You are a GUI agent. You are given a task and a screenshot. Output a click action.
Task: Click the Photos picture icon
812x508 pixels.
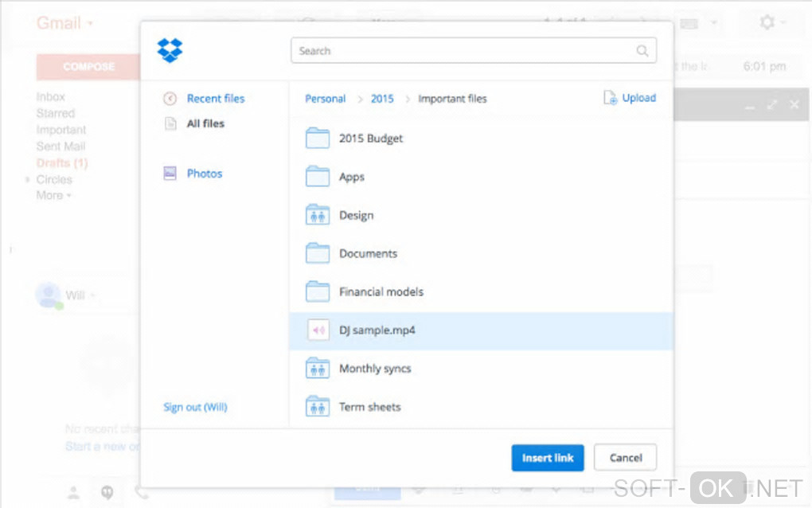tap(170, 173)
